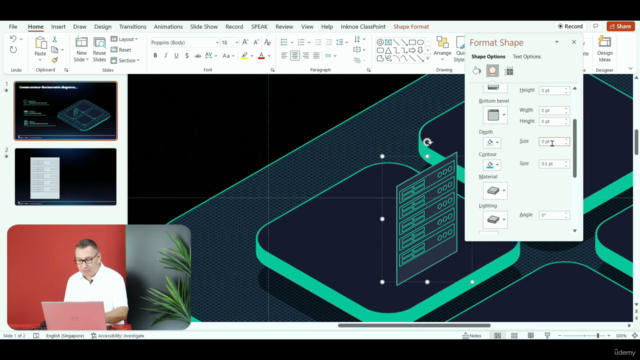Viewport: 640px width, 360px height.
Task: Open the Contour color picker
Action: click(491, 164)
